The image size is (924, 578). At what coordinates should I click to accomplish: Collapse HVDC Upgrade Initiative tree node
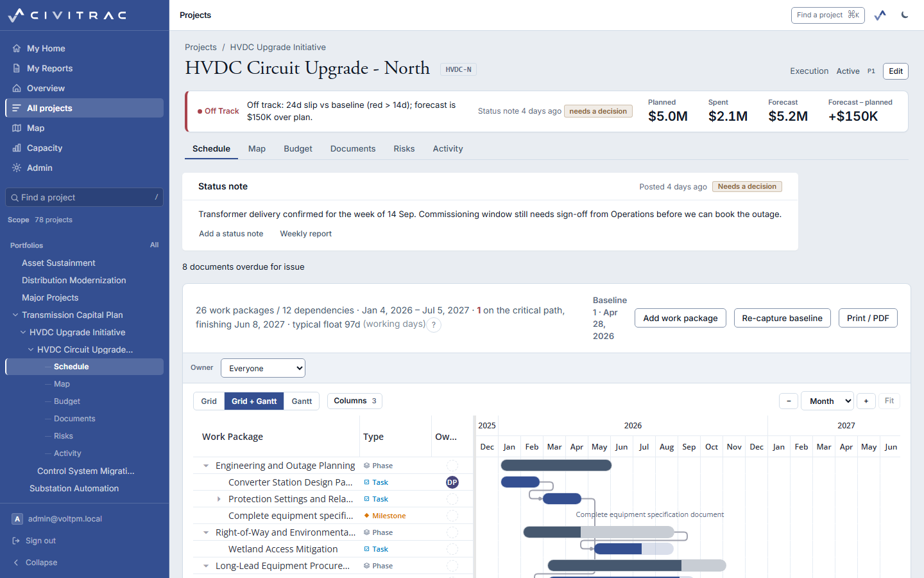click(x=23, y=332)
